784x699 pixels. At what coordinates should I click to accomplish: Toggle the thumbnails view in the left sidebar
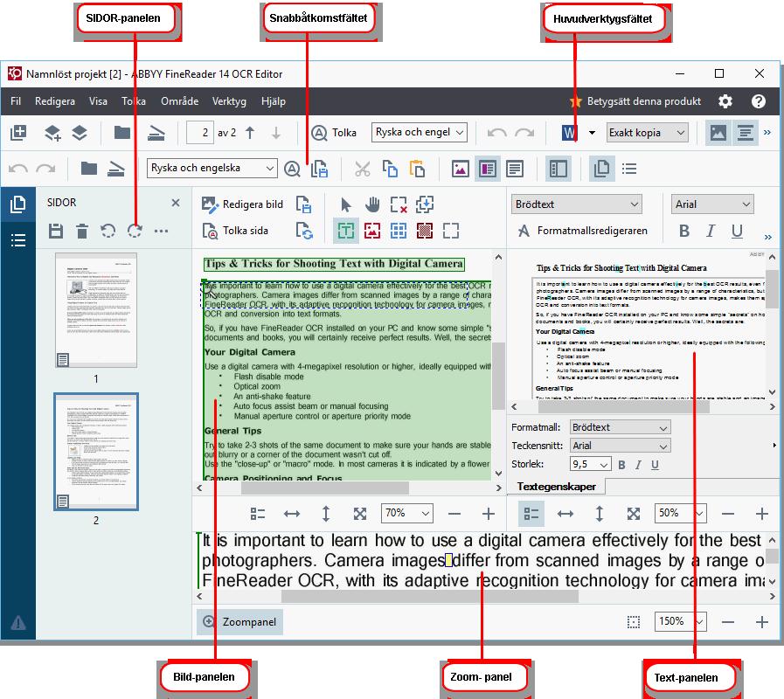[18, 204]
